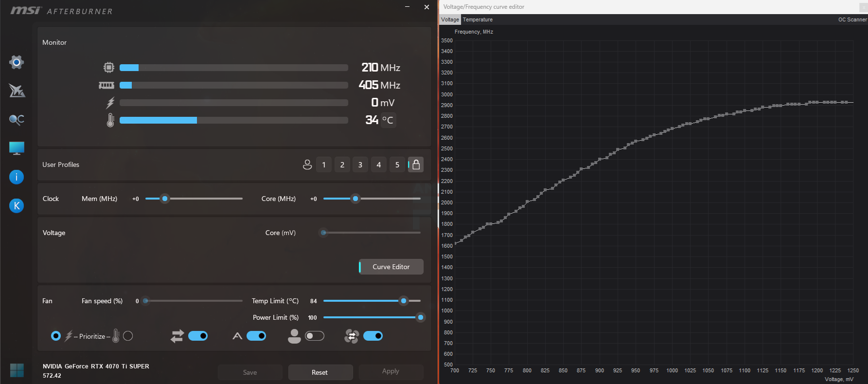Click the Temp Limit value 84
The width and height of the screenshot is (868, 384).
tap(314, 301)
